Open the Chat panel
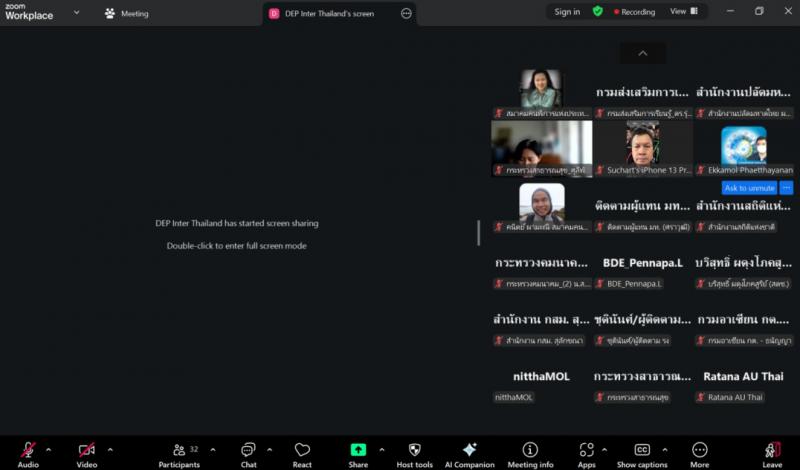This screenshot has width=800, height=470. [x=248, y=454]
